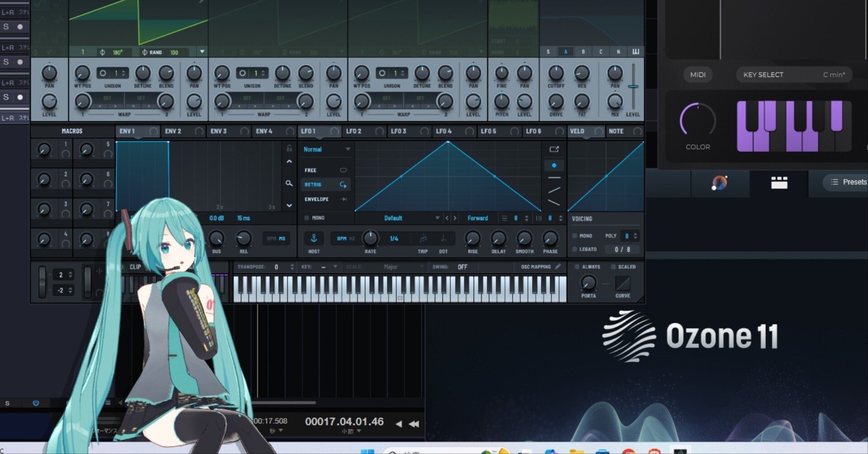Enable the LFO MONO checkbox

(307, 218)
